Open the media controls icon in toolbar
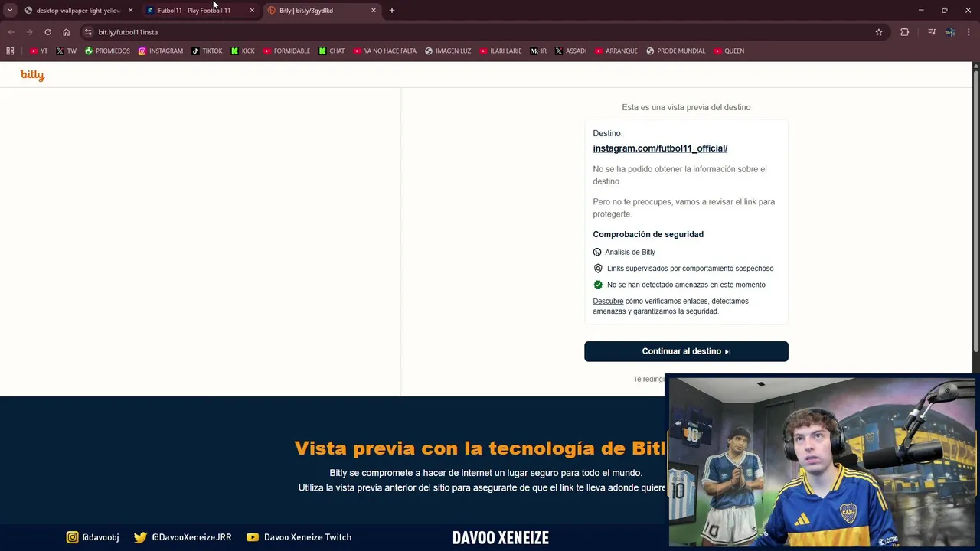The height and width of the screenshot is (551, 980). point(932,32)
